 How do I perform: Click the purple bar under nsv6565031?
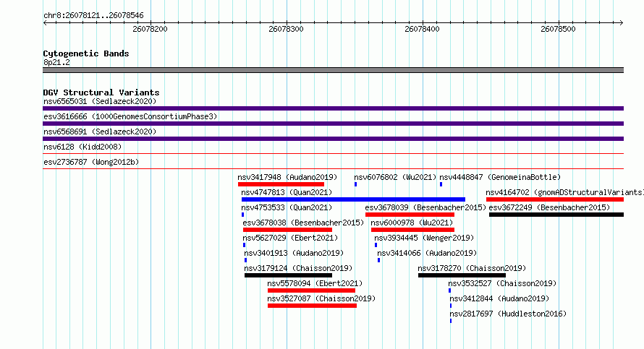tap(333, 108)
